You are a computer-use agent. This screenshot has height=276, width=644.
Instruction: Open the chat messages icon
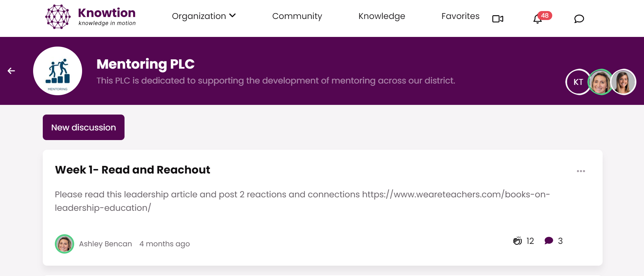click(579, 19)
